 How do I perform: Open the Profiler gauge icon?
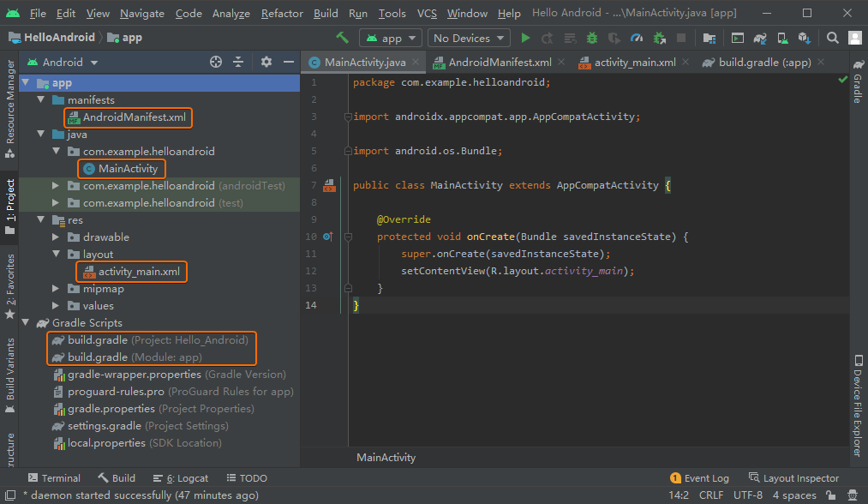point(637,38)
